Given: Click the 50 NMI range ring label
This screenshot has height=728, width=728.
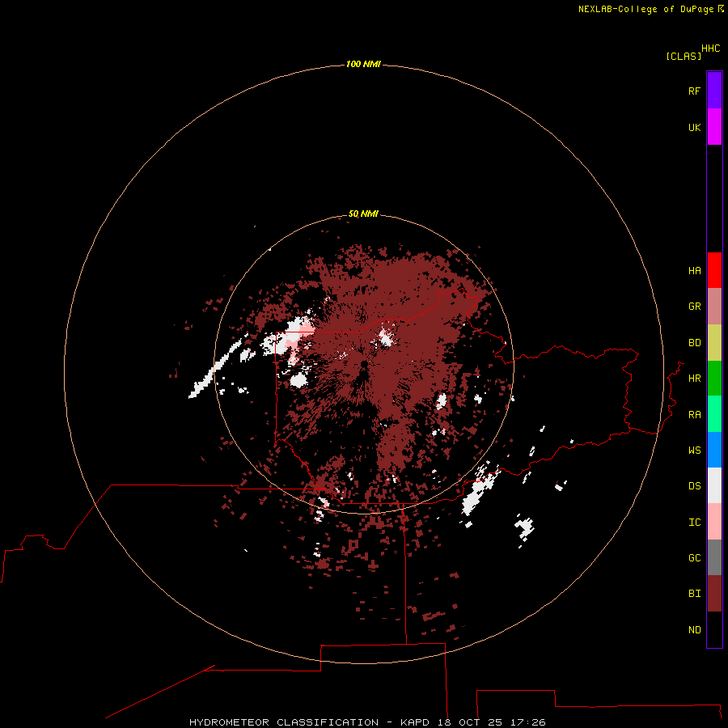Looking at the screenshot, I should [363, 214].
